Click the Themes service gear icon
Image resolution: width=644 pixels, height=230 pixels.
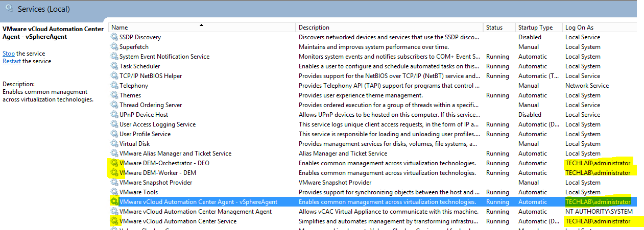tap(114, 95)
